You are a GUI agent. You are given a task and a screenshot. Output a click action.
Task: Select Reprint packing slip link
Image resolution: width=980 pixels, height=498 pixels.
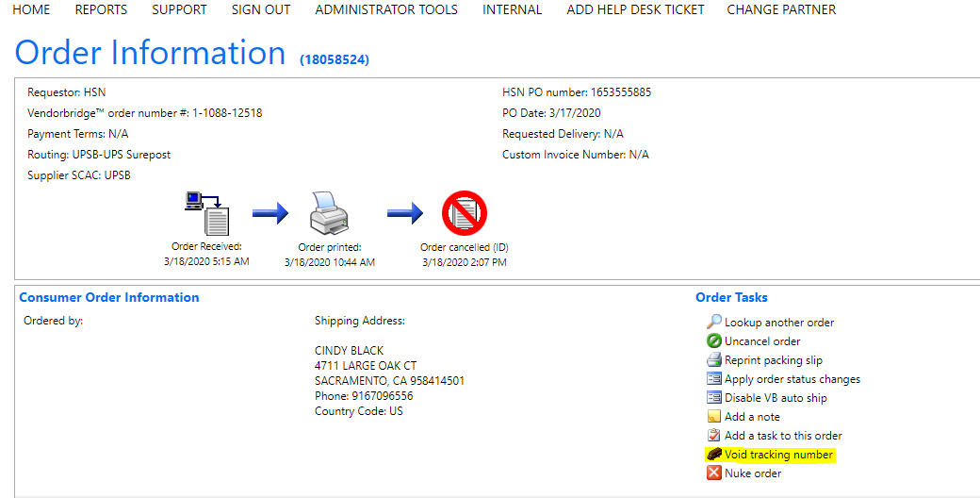(773, 359)
